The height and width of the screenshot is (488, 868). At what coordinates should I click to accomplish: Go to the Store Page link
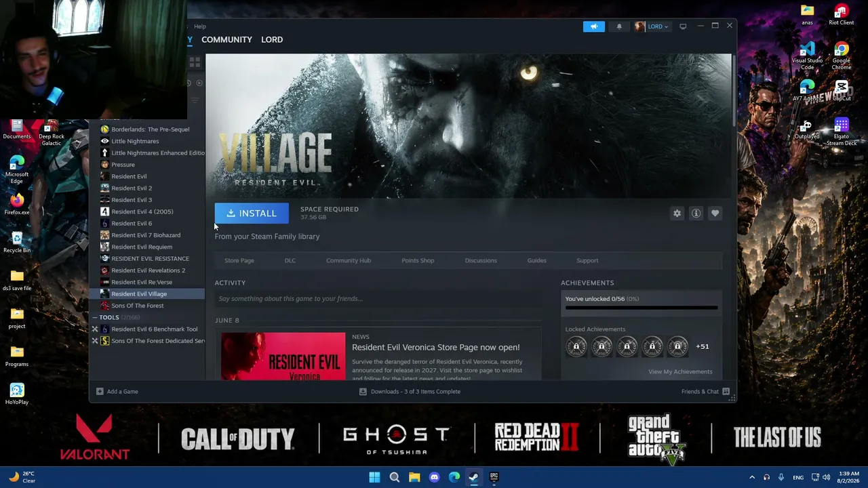(239, 260)
